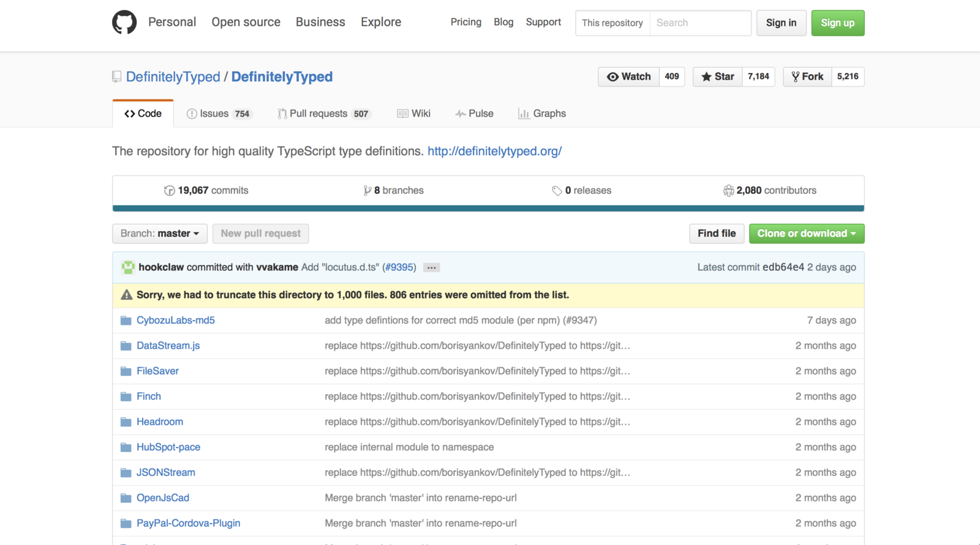Viewport: 980px width, 545px height.
Task: Click the New pull request button
Action: [x=261, y=234]
